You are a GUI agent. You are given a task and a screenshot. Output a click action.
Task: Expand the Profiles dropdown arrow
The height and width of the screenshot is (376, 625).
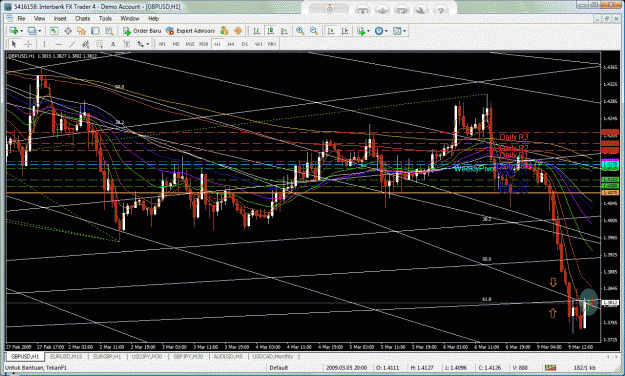[x=39, y=31]
